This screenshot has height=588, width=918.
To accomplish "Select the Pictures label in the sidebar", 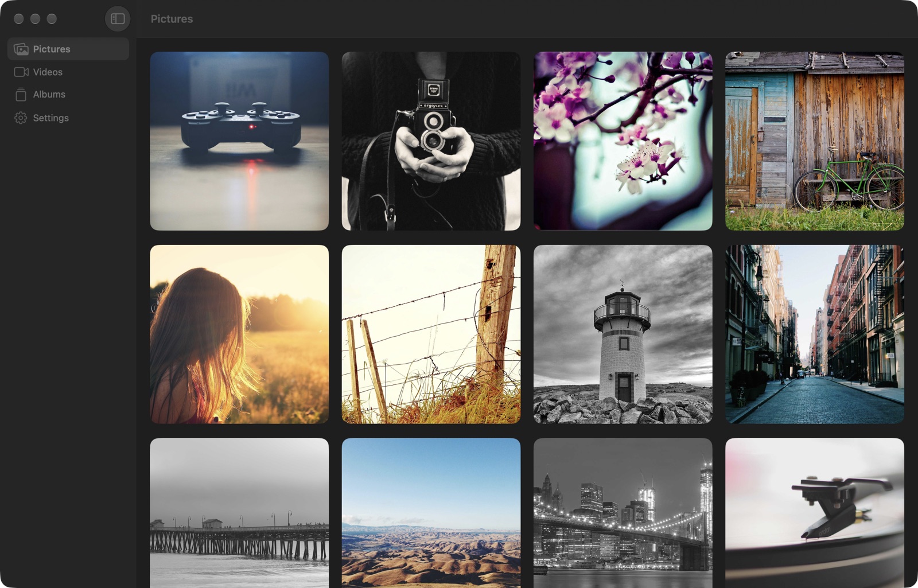I will tap(52, 49).
